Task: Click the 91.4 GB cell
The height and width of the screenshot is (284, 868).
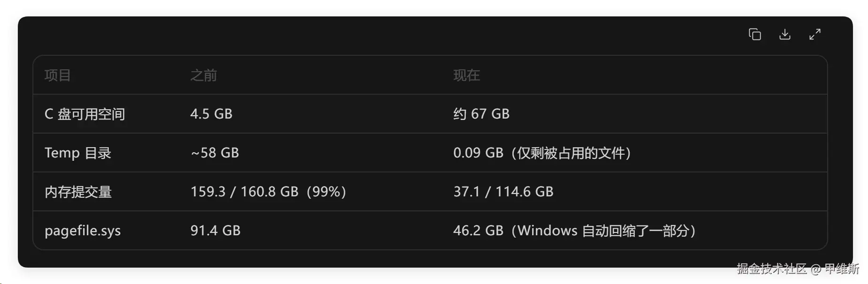Action: pyautogui.click(x=215, y=231)
